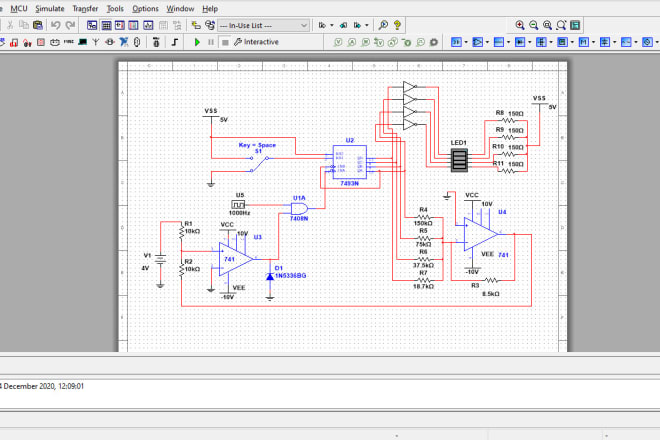
Task: Expand the arrow next to Electrical Rules Check
Action: (332, 25)
